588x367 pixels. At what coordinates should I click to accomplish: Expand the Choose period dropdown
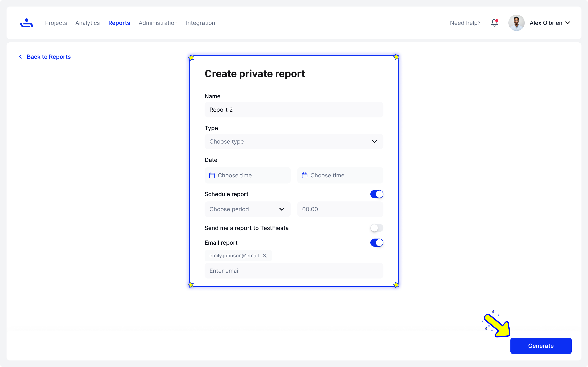pos(247,209)
